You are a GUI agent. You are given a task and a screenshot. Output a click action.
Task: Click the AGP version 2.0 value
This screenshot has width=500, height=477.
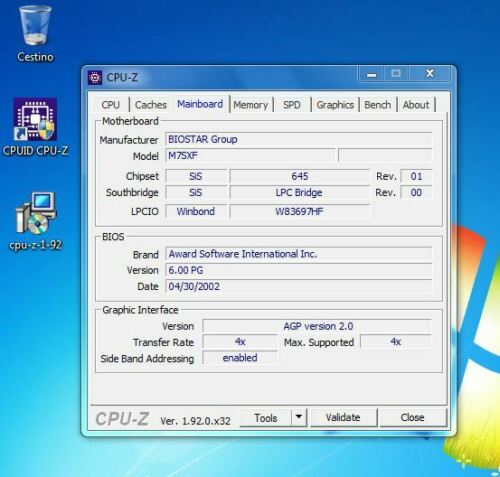coord(317,326)
